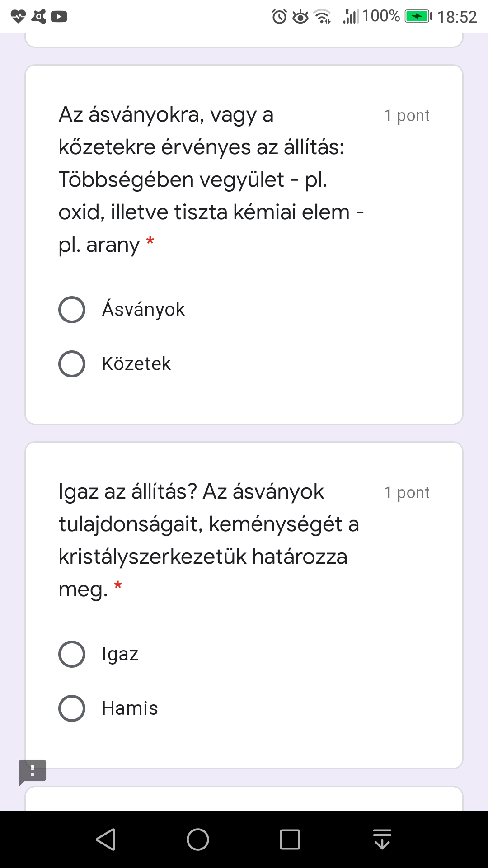Tap the minerals versus rocks question text

click(x=211, y=180)
